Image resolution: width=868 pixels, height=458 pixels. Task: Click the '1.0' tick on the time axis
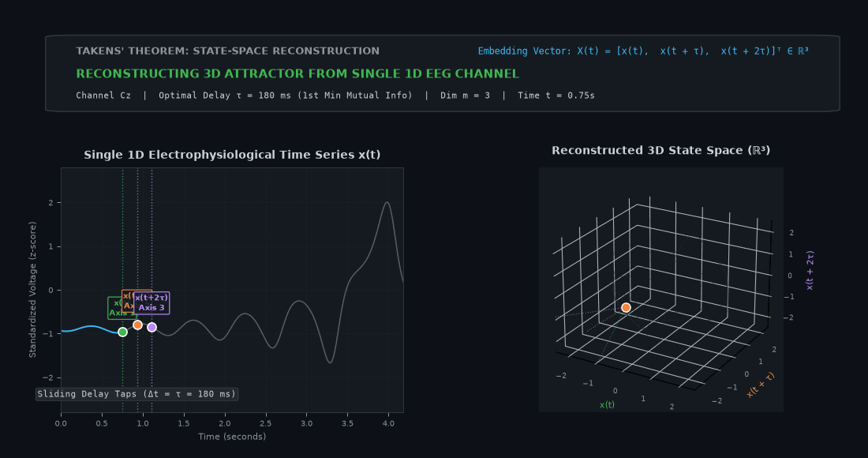point(143,423)
